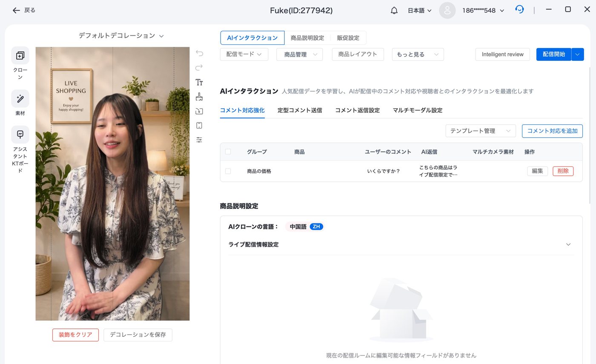Tick the 商品の価格 row checkbox
596x364 pixels.
pos(228,171)
